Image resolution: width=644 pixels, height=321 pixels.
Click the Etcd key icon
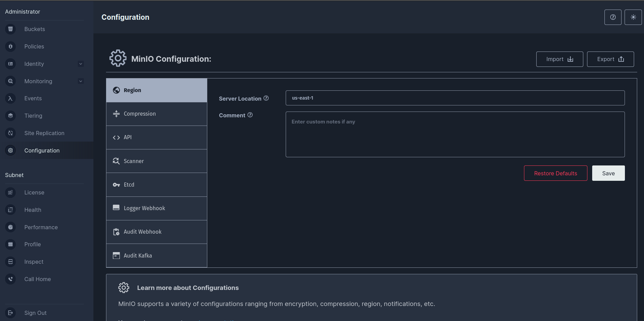116,185
